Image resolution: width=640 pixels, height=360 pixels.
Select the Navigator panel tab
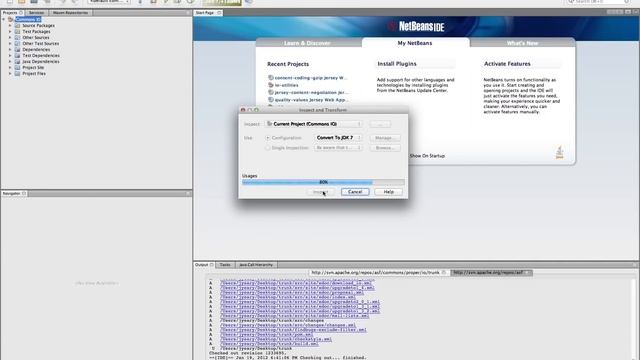click(x=14, y=193)
